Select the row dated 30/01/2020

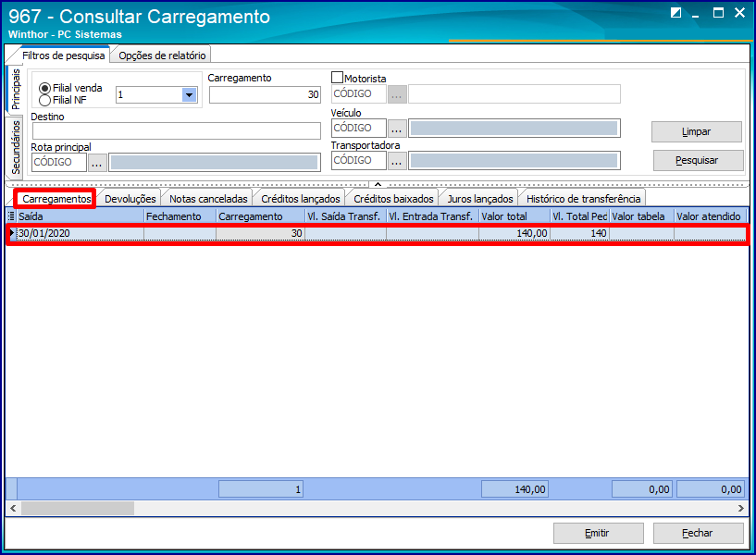tap(378, 234)
